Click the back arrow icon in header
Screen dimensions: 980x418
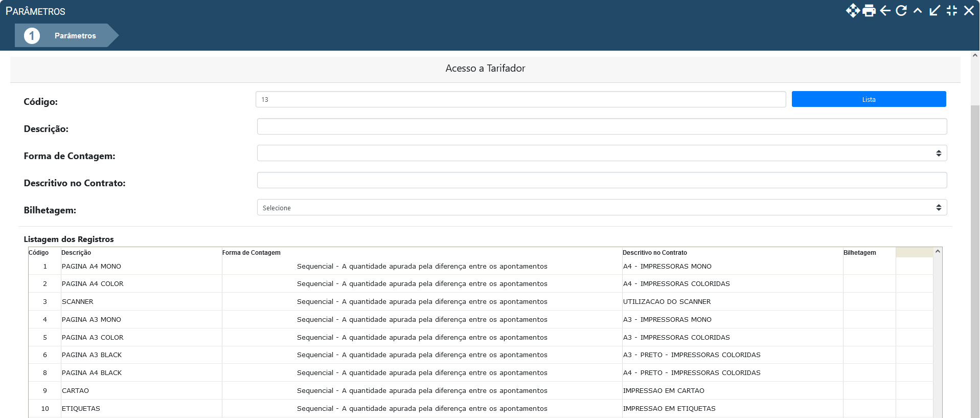[885, 11]
